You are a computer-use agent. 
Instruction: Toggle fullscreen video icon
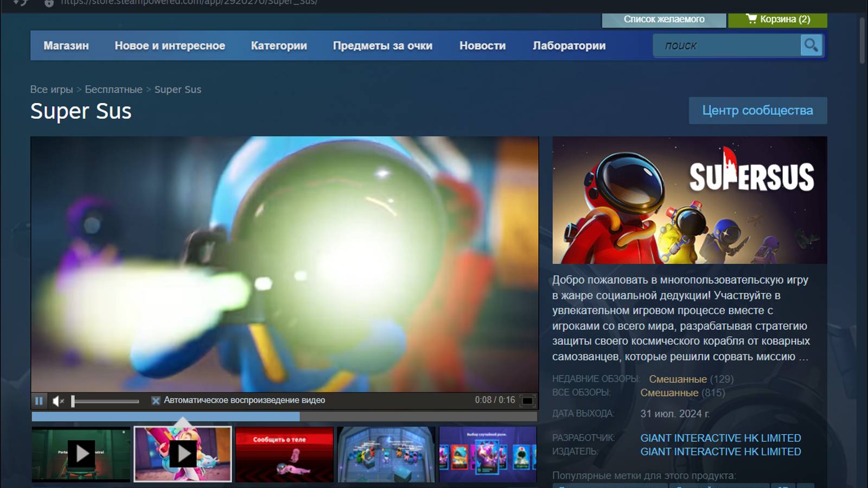[527, 401]
